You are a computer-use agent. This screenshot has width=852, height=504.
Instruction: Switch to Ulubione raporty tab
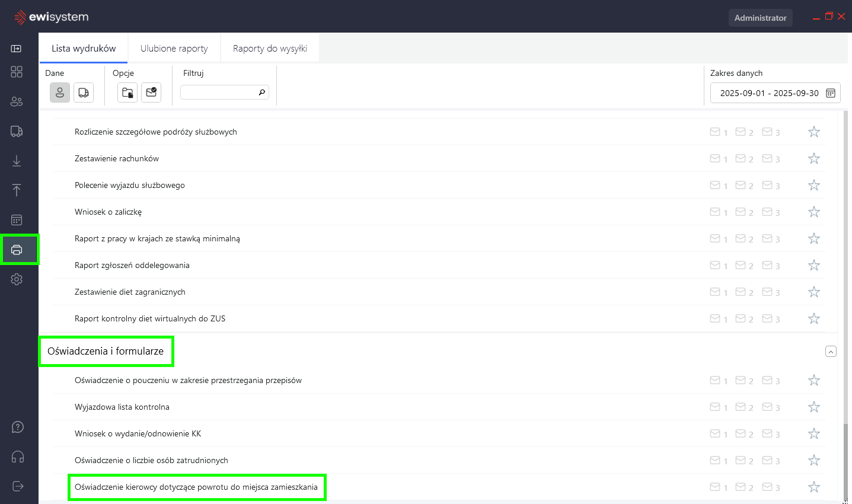pos(174,49)
